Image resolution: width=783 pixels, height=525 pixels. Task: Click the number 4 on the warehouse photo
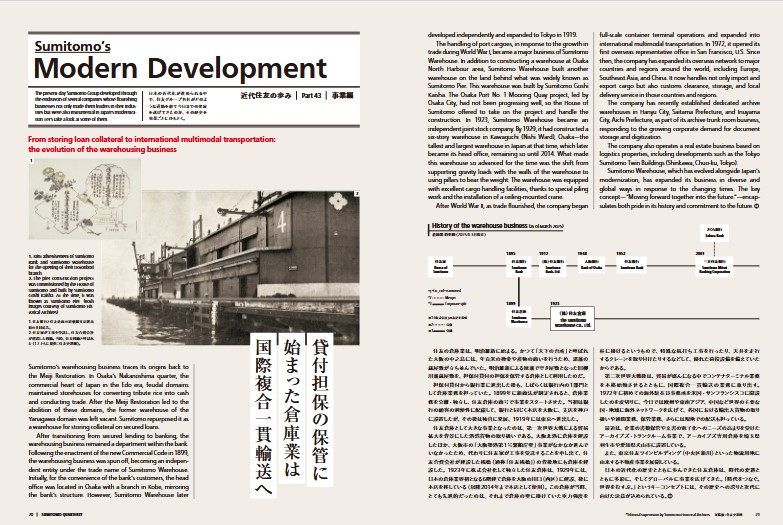282,223
